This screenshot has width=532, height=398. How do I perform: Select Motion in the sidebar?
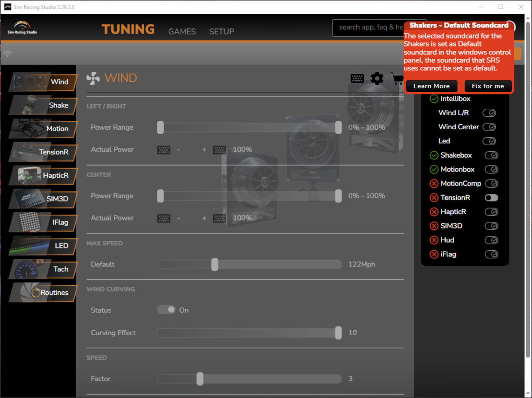pos(43,129)
